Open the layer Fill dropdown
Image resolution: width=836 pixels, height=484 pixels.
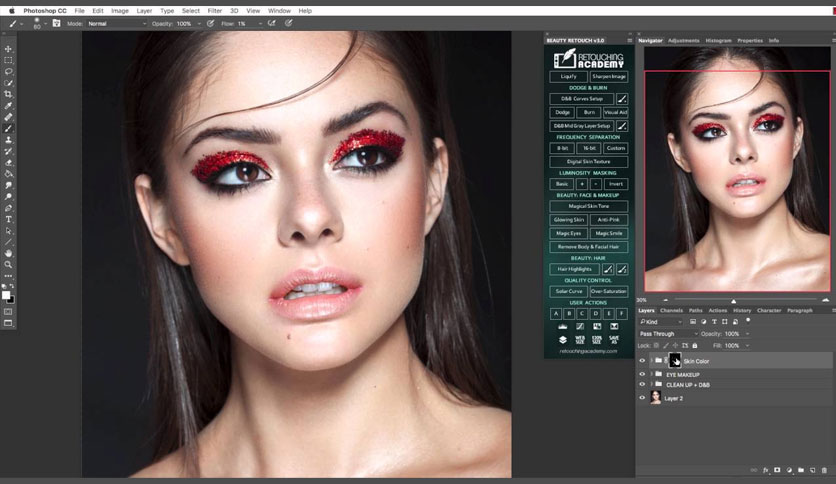click(x=747, y=345)
